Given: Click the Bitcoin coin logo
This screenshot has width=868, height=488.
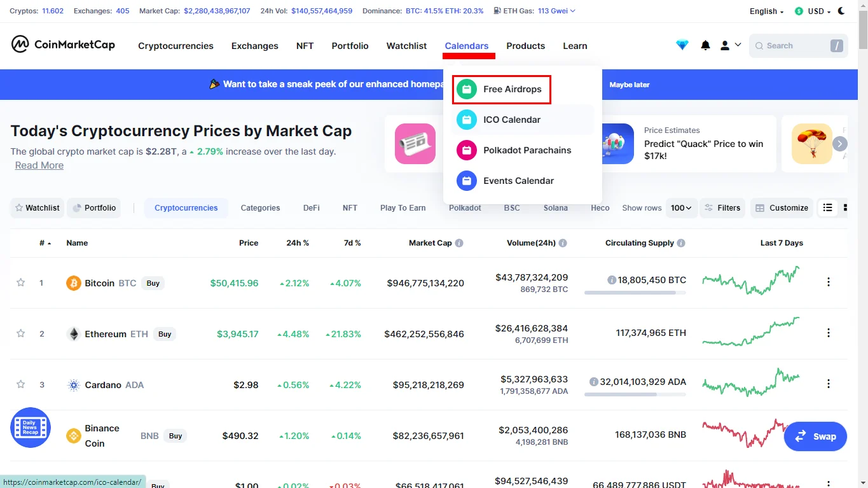Looking at the screenshot, I should (74, 283).
